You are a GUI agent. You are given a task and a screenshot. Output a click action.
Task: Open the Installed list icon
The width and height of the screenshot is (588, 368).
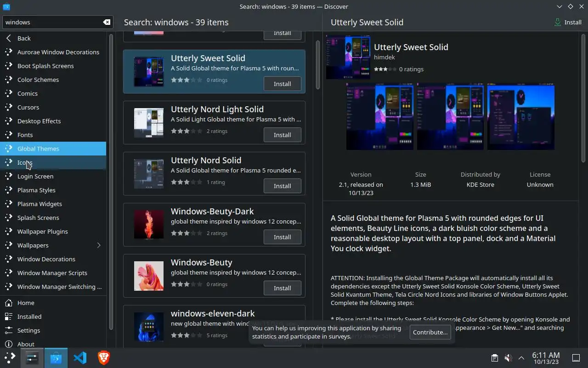pyautogui.click(x=8, y=316)
